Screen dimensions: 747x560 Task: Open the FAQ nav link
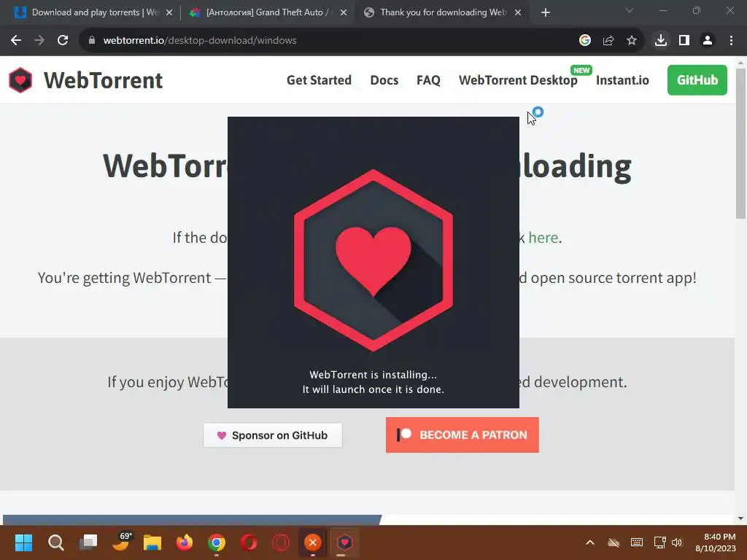click(x=428, y=80)
